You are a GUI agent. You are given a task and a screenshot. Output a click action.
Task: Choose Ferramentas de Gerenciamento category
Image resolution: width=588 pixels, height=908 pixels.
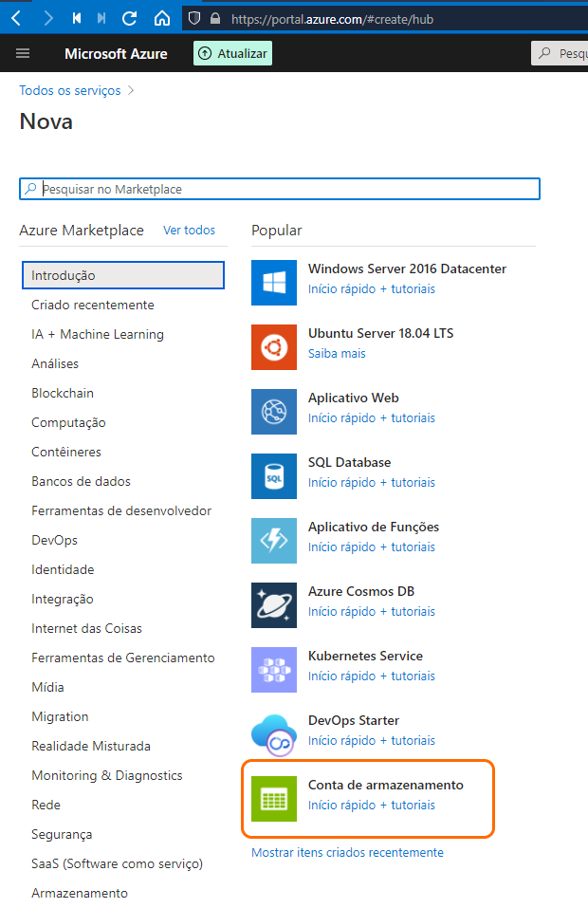tap(123, 658)
